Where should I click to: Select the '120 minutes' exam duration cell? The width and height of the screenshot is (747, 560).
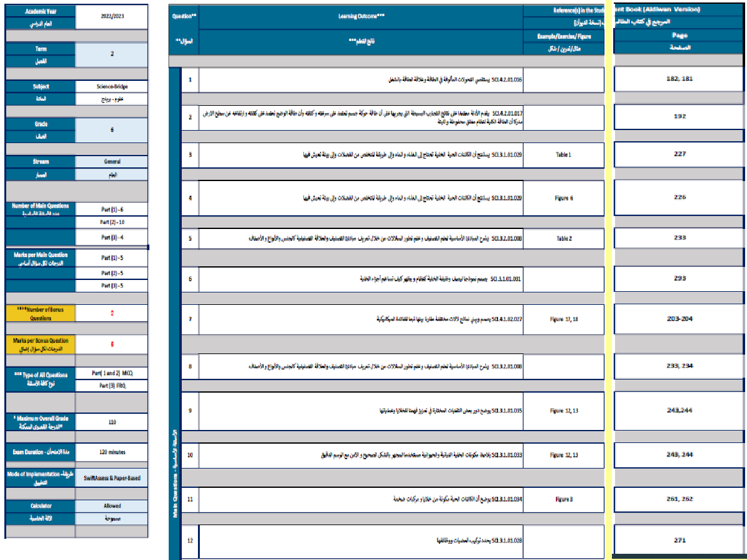point(112,452)
